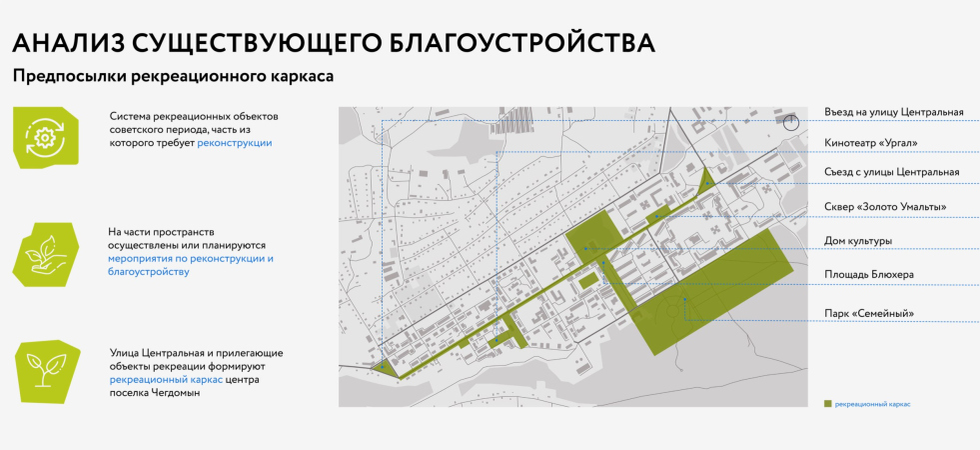Click the north compass icon on map
Image resolution: width=980 pixels, height=450 pixels.
(791, 123)
